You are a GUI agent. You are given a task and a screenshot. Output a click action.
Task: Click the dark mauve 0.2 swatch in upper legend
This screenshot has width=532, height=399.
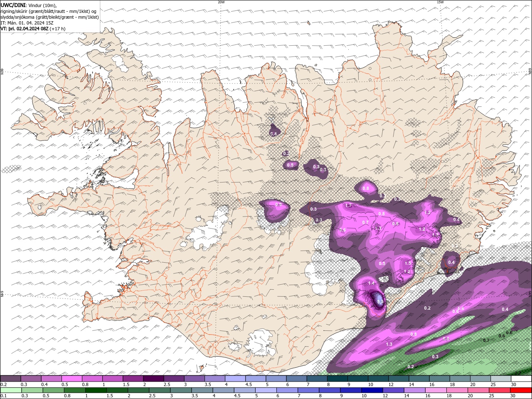pyautogui.click(x=10, y=379)
